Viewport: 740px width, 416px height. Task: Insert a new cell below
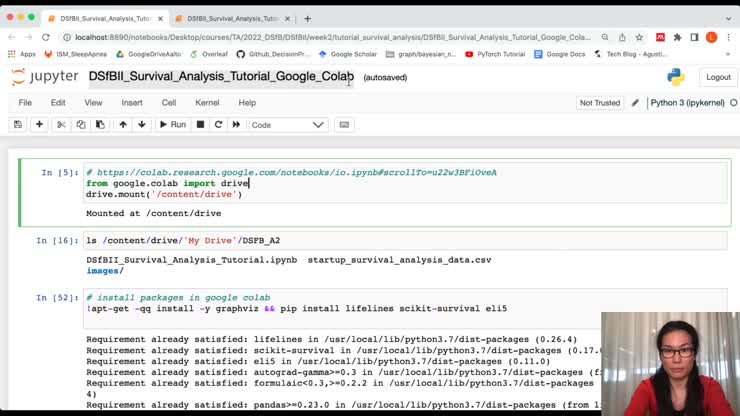click(x=39, y=125)
